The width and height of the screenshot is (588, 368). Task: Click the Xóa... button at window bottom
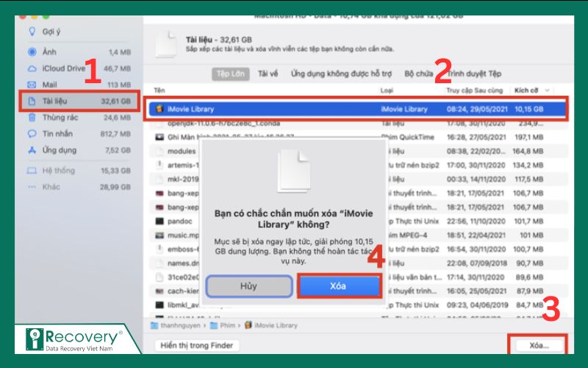click(539, 345)
